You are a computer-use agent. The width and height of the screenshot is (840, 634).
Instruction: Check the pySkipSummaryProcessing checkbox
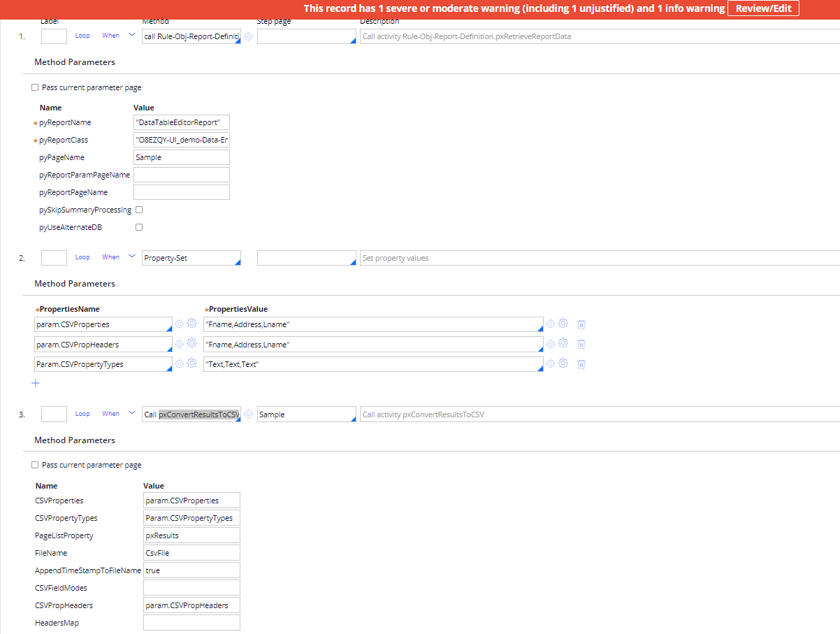(139, 210)
